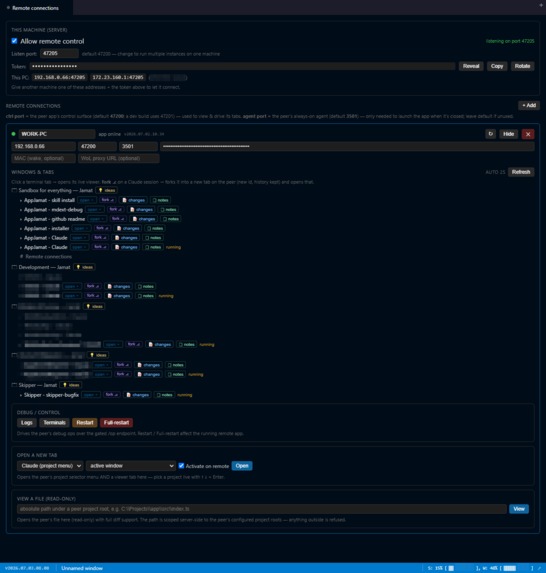Open the Claude (project menu) dropdown
546x573 pixels.
[x=50, y=466]
